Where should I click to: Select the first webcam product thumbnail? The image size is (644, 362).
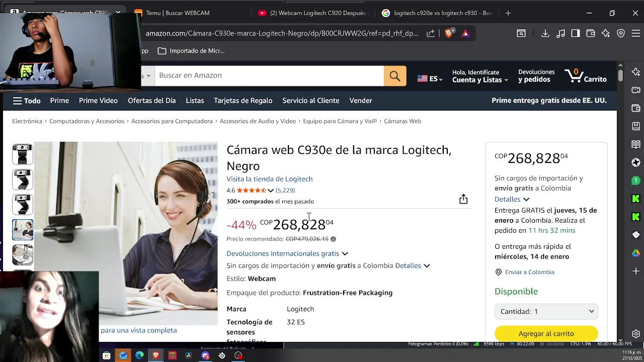click(x=23, y=154)
